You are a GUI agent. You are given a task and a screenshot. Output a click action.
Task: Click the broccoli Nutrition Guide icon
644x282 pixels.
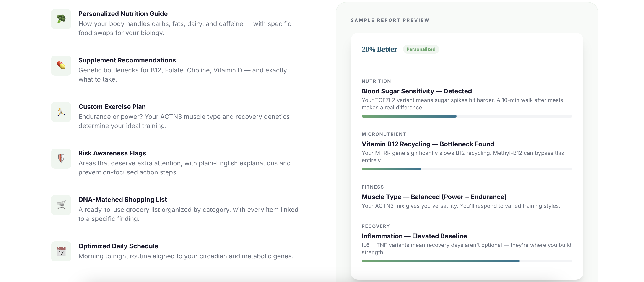click(x=61, y=19)
